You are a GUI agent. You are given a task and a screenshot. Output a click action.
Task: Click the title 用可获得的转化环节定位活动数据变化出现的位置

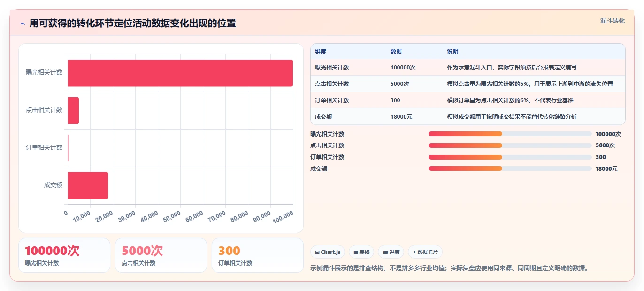pyautogui.click(x=132, y=23)
